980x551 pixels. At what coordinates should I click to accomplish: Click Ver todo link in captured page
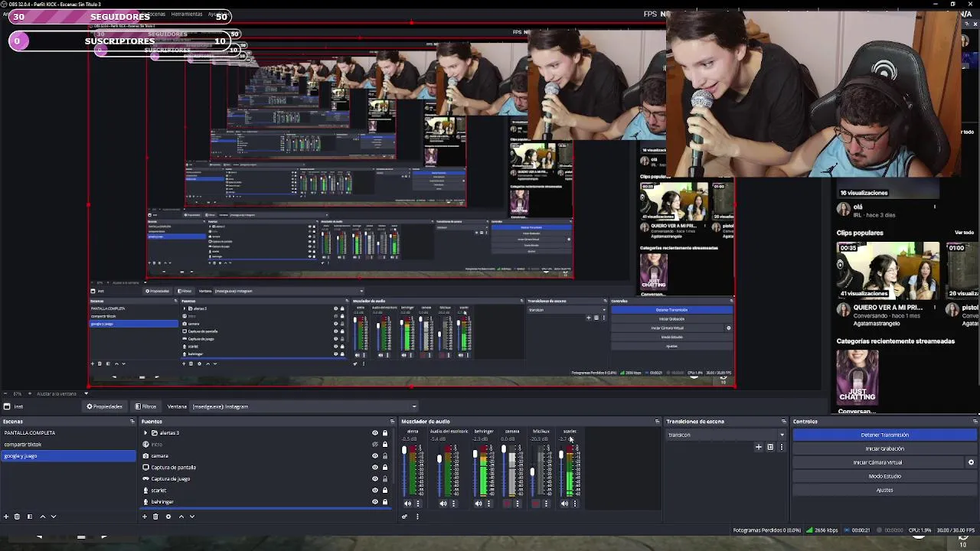click(964, 233)
